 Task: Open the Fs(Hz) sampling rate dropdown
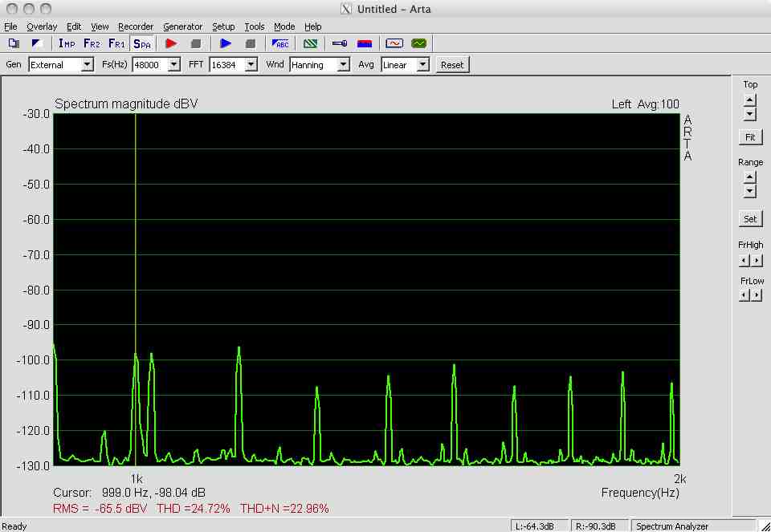[x=174, y=64]
